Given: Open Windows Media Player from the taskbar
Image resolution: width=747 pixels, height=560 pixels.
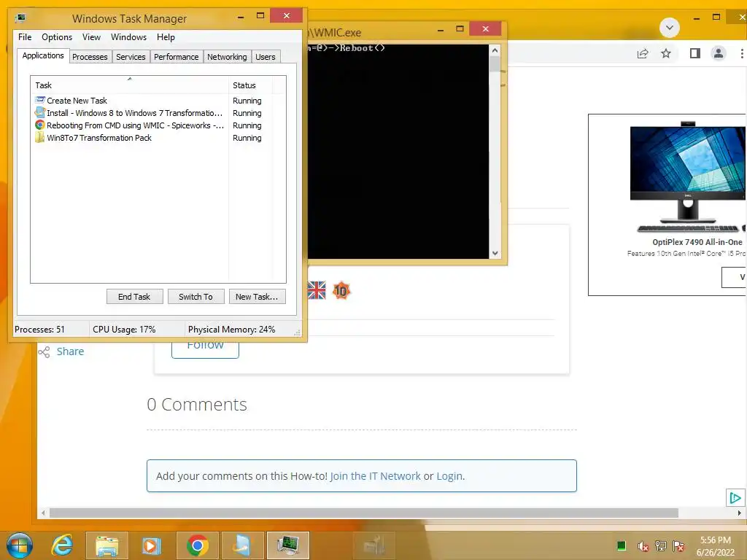Looking at the screenshot, I should click(x=152, y=545).
